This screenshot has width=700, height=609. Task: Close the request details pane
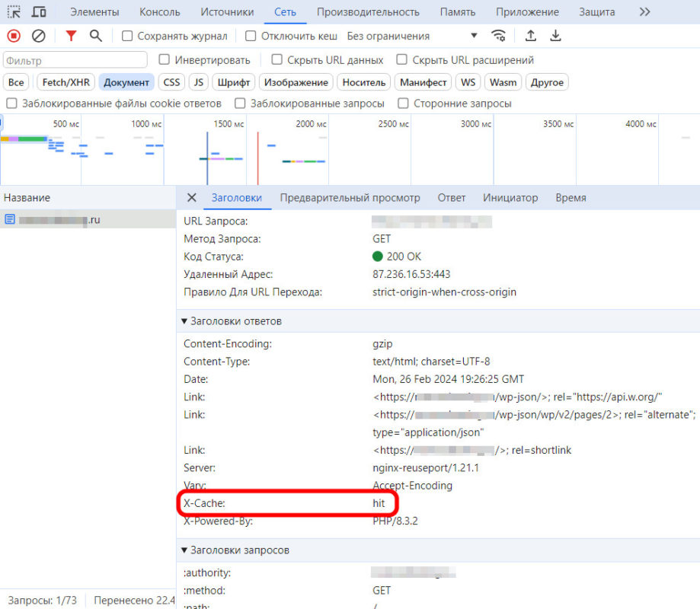click(191, 198)
